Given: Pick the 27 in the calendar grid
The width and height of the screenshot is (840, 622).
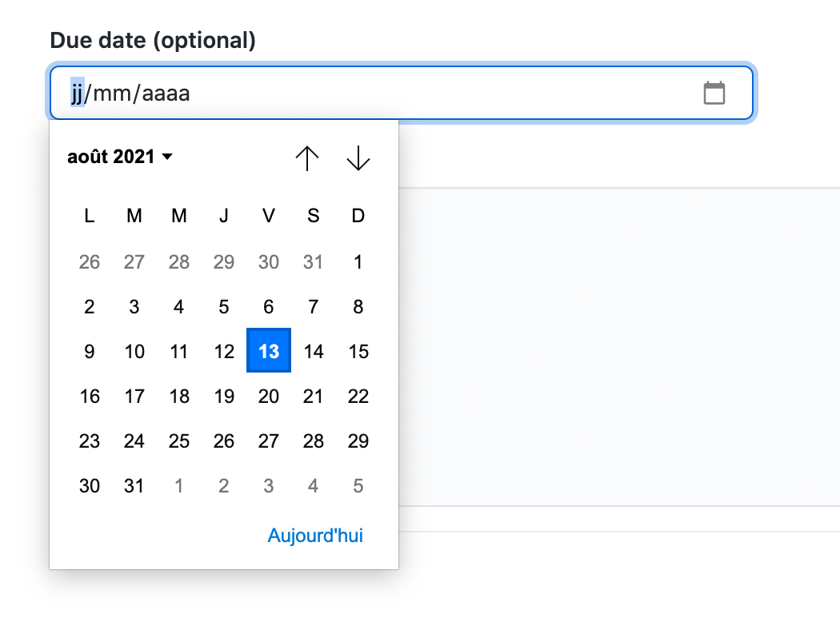Looking at the screenshot, I should (x=268, y=441).
